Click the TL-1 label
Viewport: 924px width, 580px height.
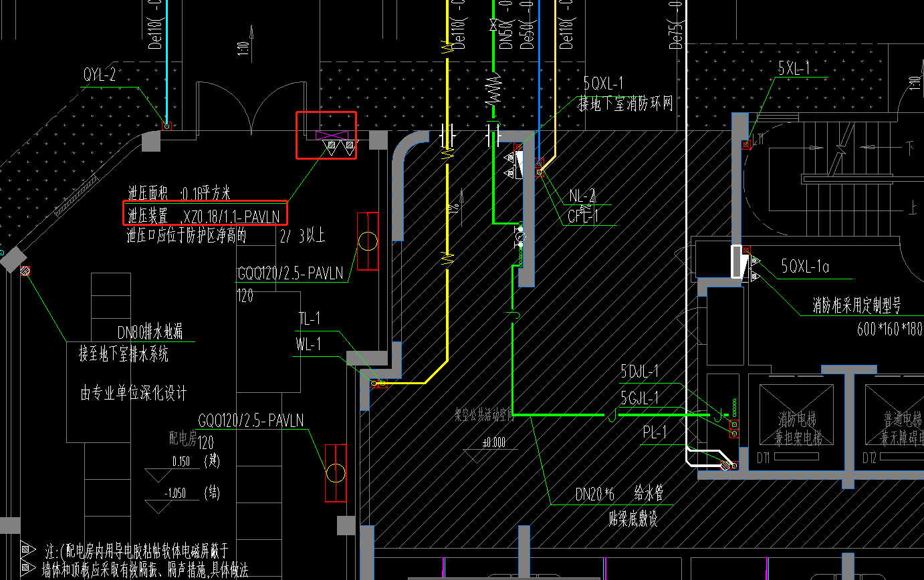coord(310,319)
